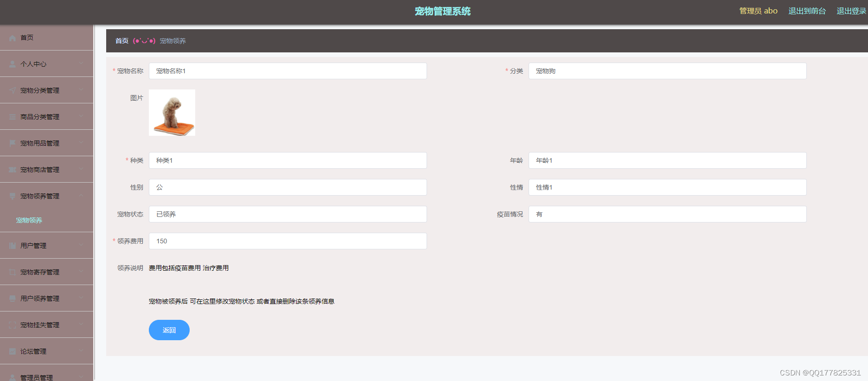
Task: Click the home icon beside 首页
Action: (x=13, y=38)
